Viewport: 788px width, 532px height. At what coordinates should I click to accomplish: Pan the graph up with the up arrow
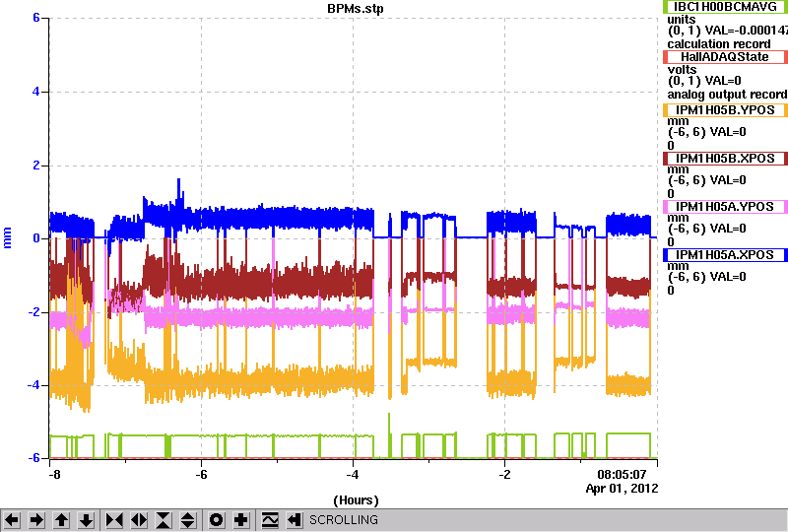click(x=61, y=520)
